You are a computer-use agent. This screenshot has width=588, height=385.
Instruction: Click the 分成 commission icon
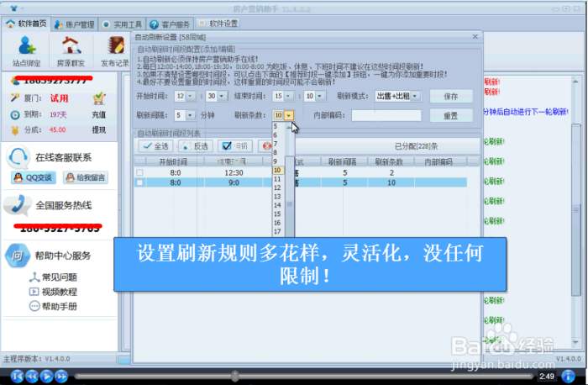15,130
